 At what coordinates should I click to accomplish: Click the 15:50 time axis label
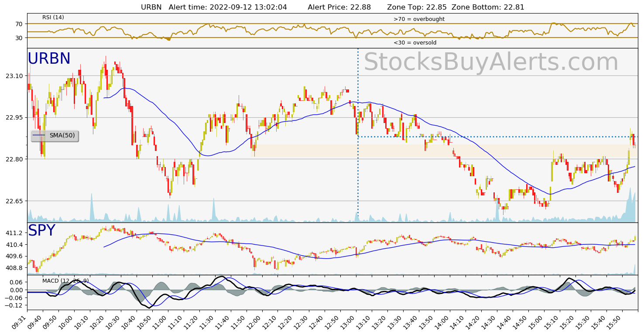tap(616, 322)
